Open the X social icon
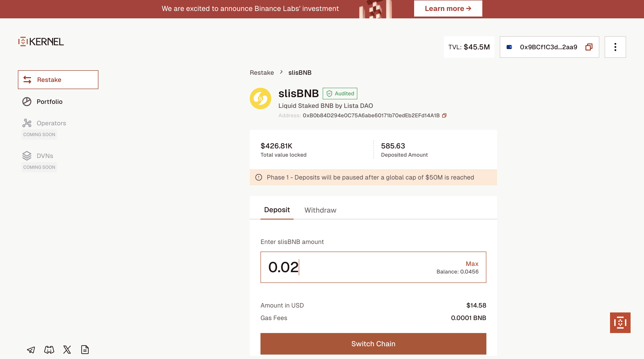Viewport: 644px width, 359px height. (x=67, y=350)
